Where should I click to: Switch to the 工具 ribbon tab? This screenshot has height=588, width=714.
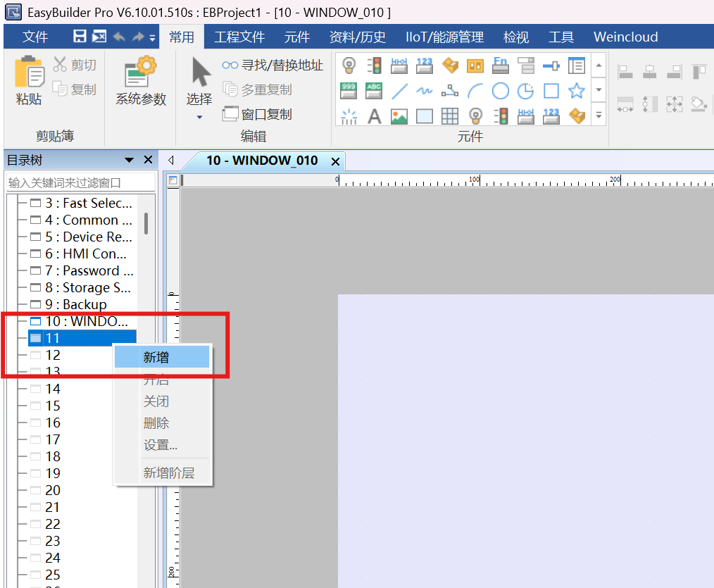[x=561, y=37]
